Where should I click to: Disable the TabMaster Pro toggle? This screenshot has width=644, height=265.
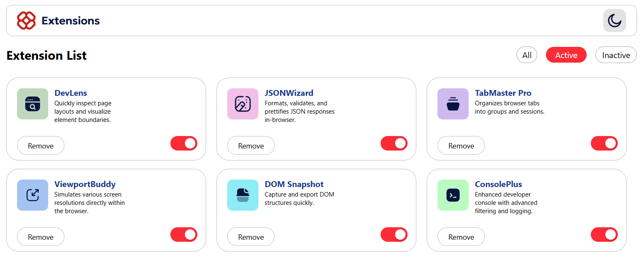[604, 143]
